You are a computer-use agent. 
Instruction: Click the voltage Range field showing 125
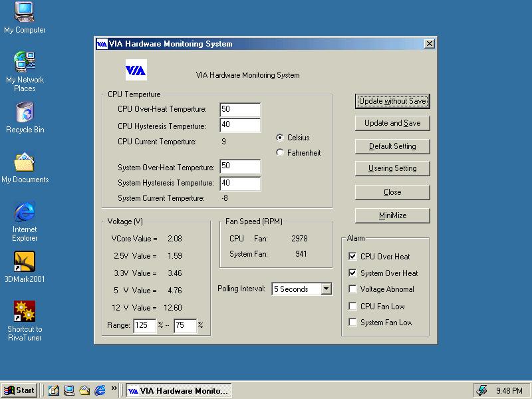[145, 326]
